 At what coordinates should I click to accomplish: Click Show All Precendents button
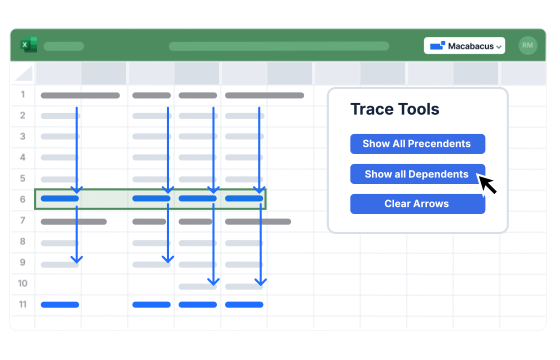point(418,144)
